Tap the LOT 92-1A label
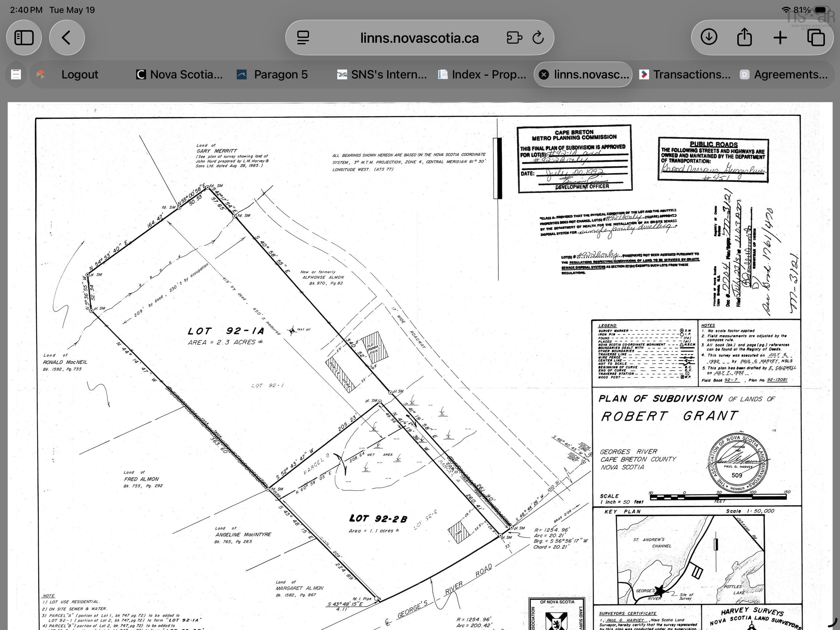840x630 pixels. tap(226, 331)
